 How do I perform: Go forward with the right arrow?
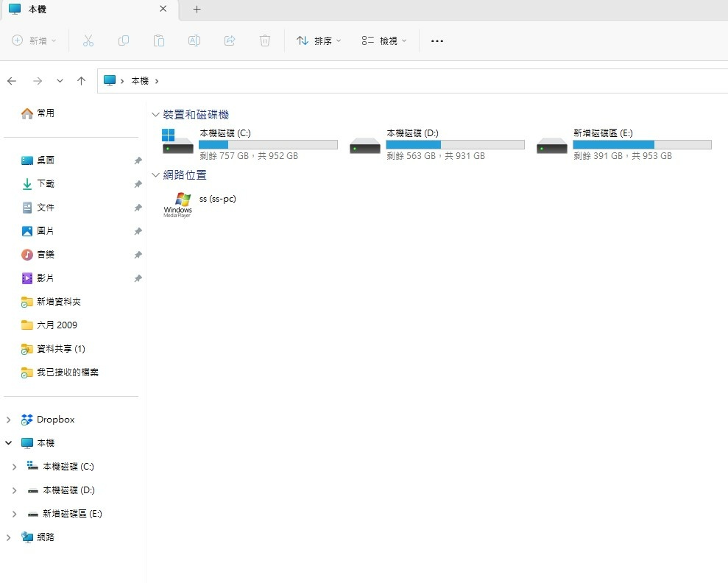[38, 81]
